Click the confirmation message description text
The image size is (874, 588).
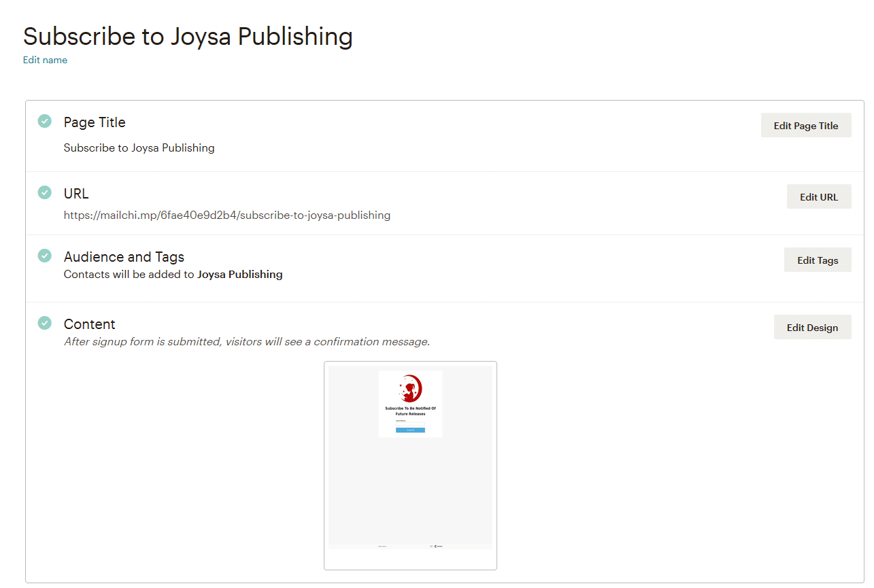[x=247, y=341]
